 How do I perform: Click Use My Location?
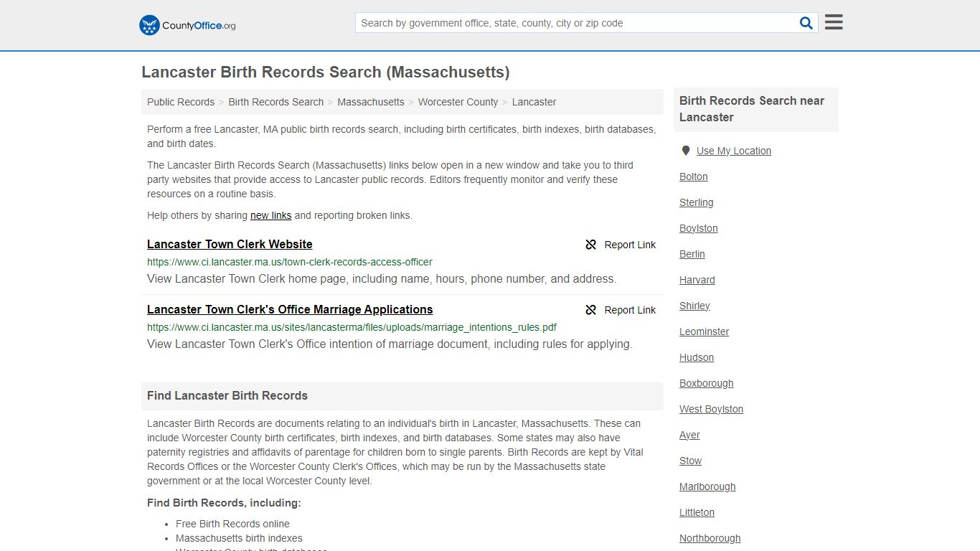734,151
